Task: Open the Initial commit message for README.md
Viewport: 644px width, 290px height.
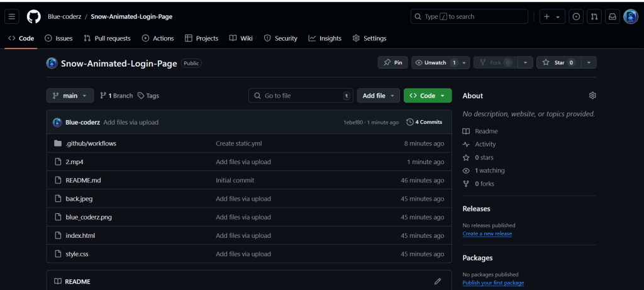Action: coord(235,181)
